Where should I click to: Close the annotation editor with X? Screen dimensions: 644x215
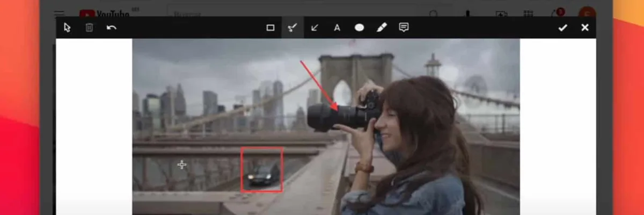(x=585, y=27)
